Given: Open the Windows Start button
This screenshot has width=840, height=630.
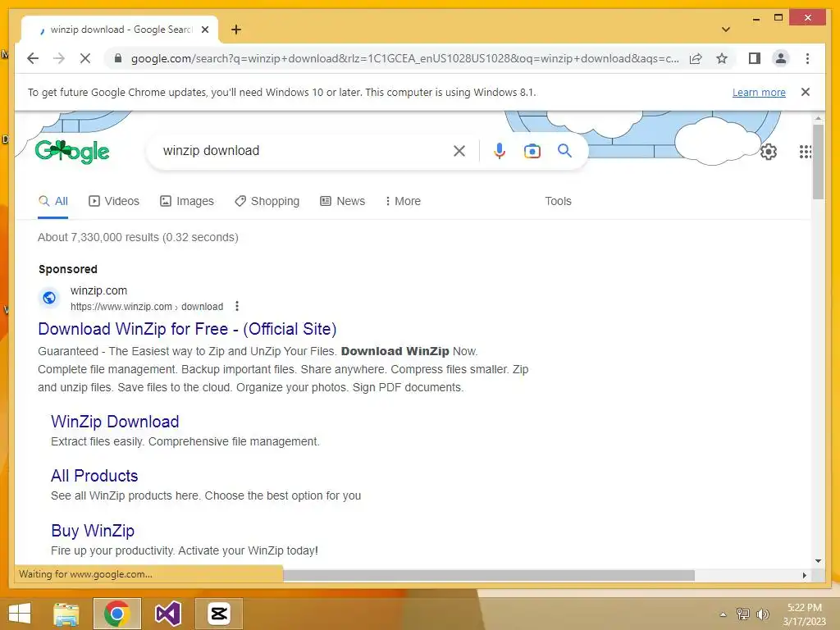Looking at the screenshot, I should (20, 614).
